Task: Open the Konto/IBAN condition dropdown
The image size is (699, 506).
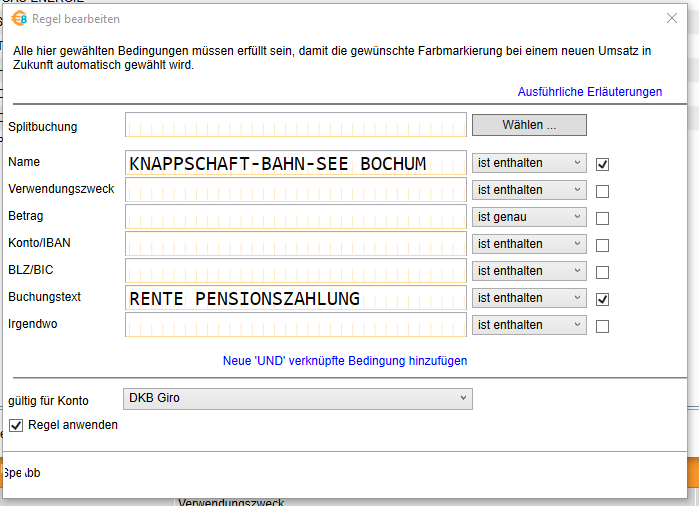Action: click(x=529, y=244)
